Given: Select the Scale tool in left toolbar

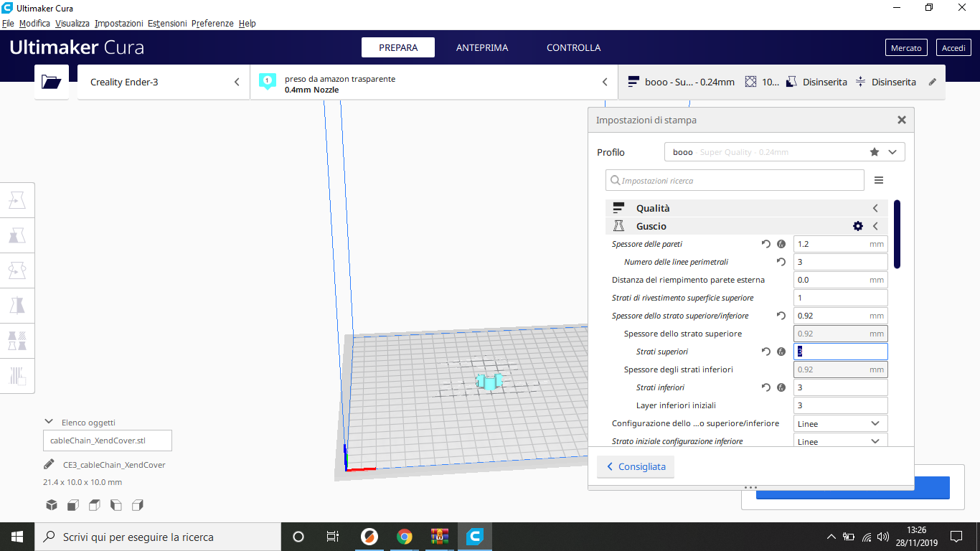Looking at the screenshot, I should 17,235.
